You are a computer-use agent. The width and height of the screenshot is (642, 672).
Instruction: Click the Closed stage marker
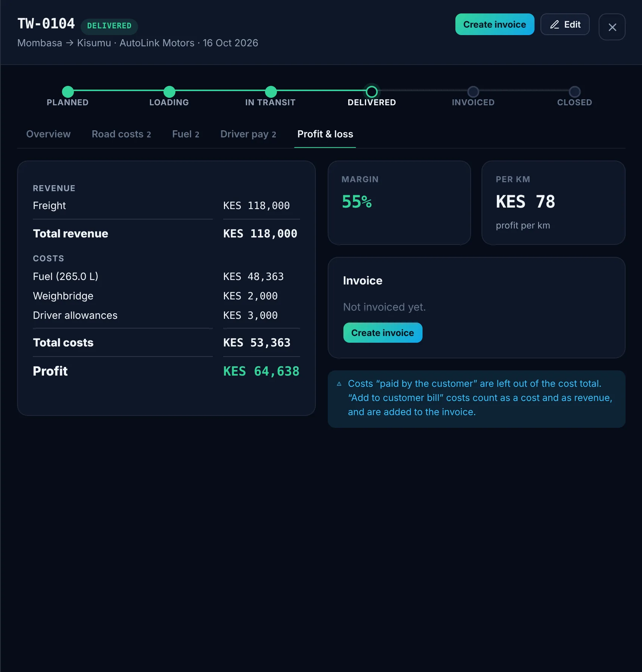point(574,92)
